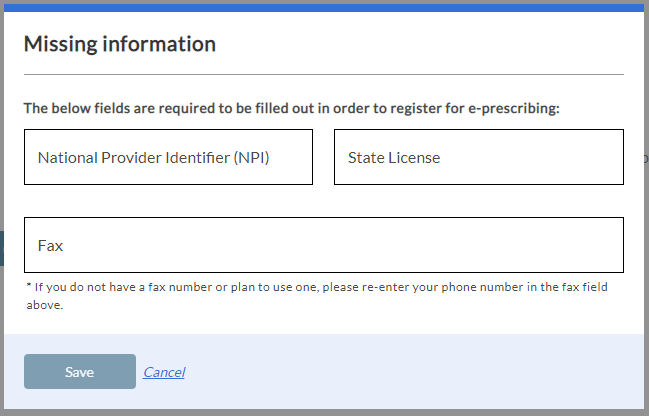Click the required fields instruction sentence
Screen dimensions: 649x416
[291, 108]
